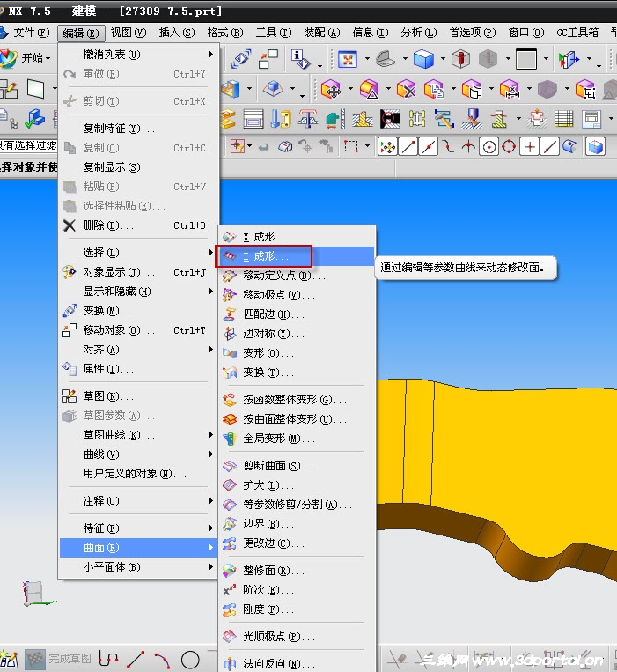This screenshot has height=672, width=617.
Task: Choose 全局变形(M) command
Action: point(296,439)
